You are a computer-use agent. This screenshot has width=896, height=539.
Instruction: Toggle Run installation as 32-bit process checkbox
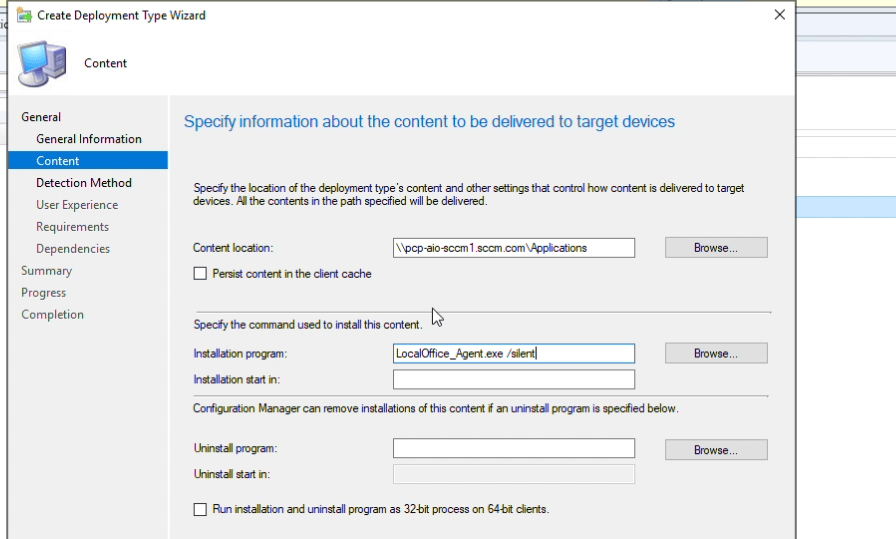pyautogui.click(x=200, y=509)
